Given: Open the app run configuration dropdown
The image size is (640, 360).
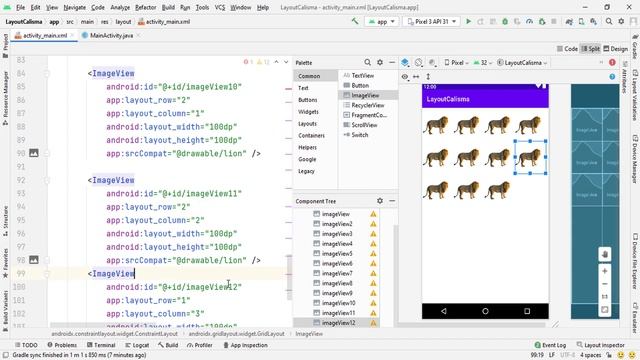Looking at the screenshot, I should click(382, 22).
